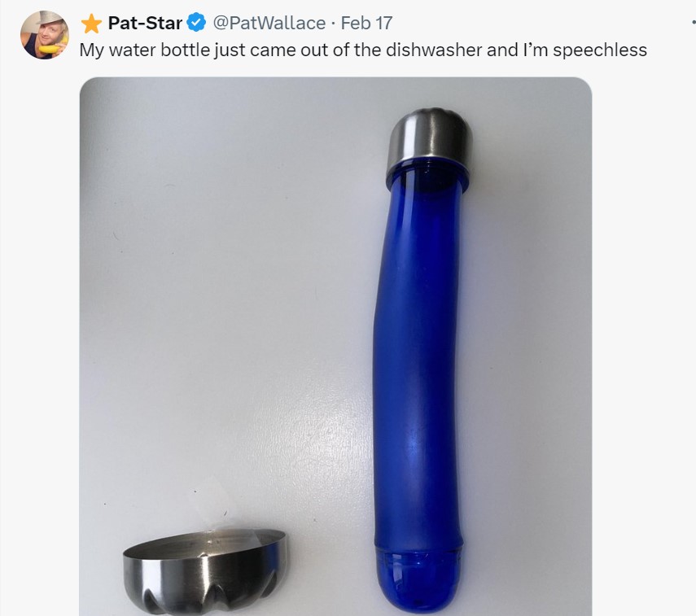Open Pat-Star's profile picture avatar
The height and width of the screenshot is (616, 696).
tap(45, 35)
